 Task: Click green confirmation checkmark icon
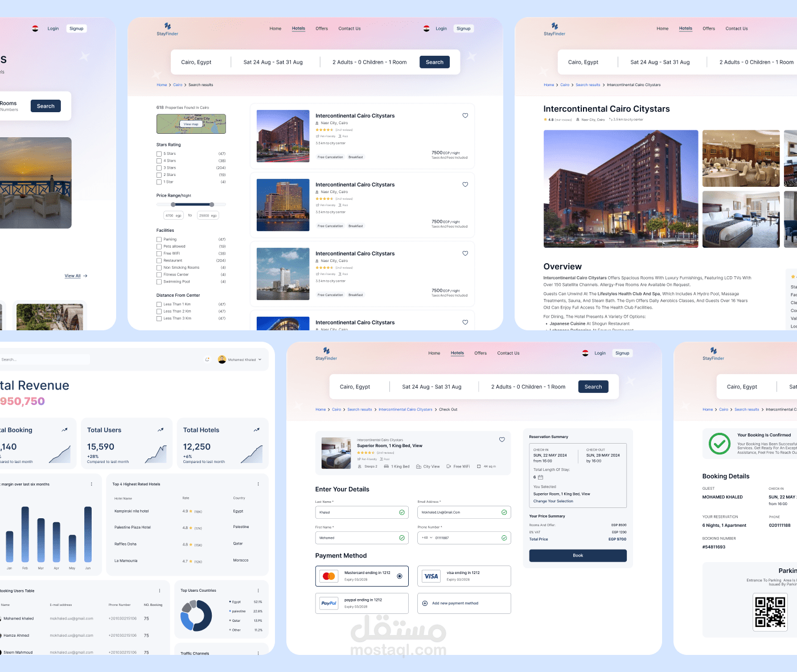pos(720,443)
